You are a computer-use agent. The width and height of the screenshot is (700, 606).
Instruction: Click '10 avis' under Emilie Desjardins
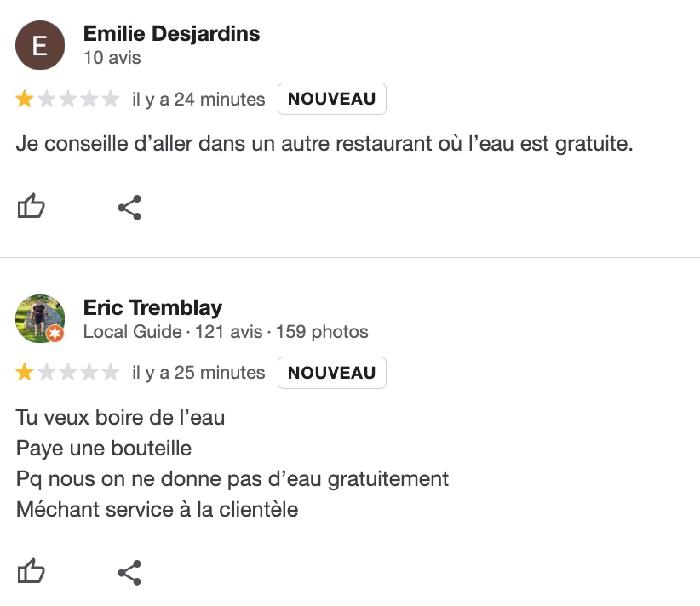point(112,58)
